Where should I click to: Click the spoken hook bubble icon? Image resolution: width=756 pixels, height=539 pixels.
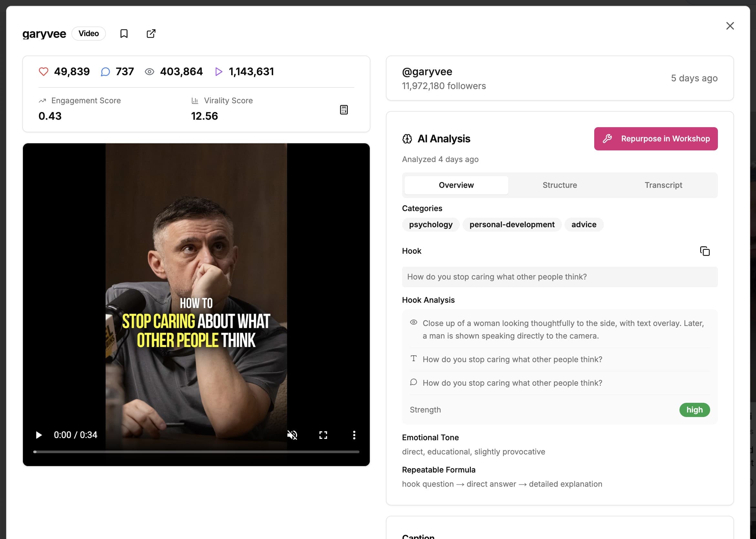click(x=413, y=382)
